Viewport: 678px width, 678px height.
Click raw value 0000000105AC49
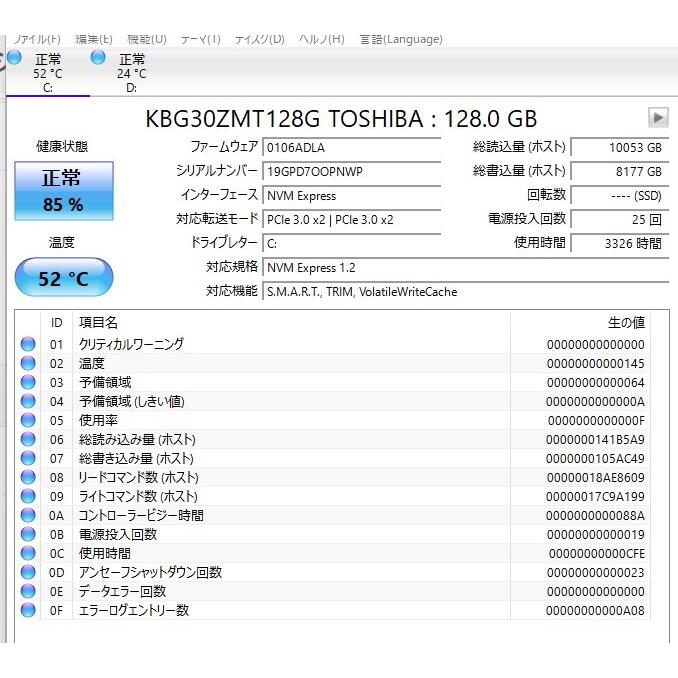point(595,459)
